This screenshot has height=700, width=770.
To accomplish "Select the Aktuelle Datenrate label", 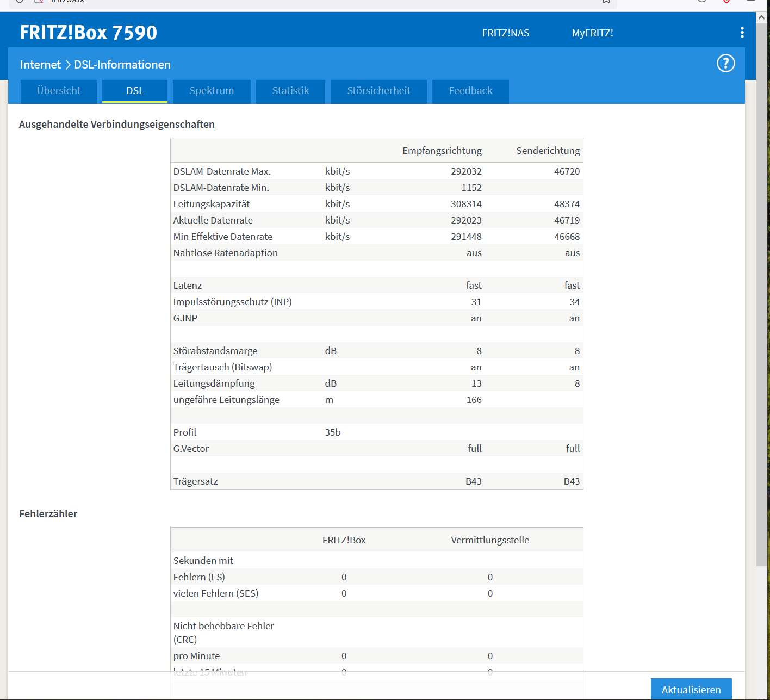I will [213, 220].
